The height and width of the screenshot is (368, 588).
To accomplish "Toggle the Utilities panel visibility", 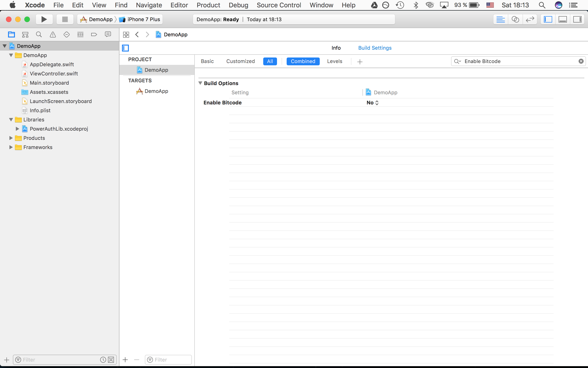I will tap(577, 19).
